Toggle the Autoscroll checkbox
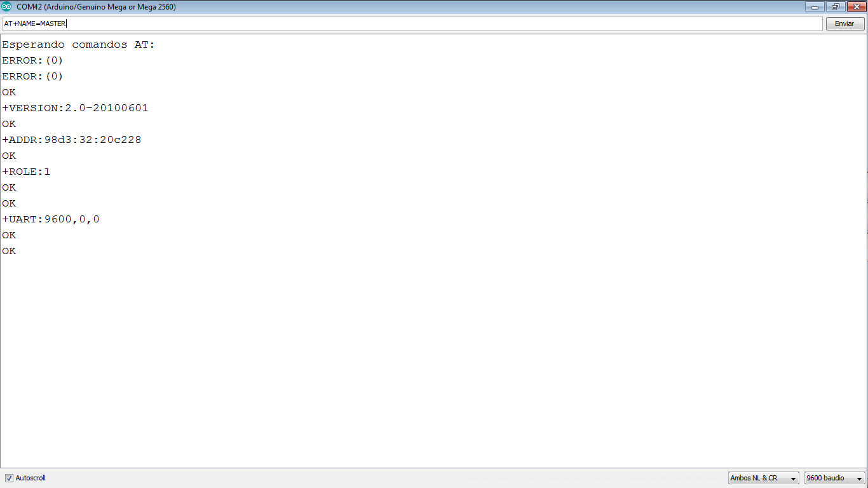The image size is (868, 488). [x=9, y=478]
